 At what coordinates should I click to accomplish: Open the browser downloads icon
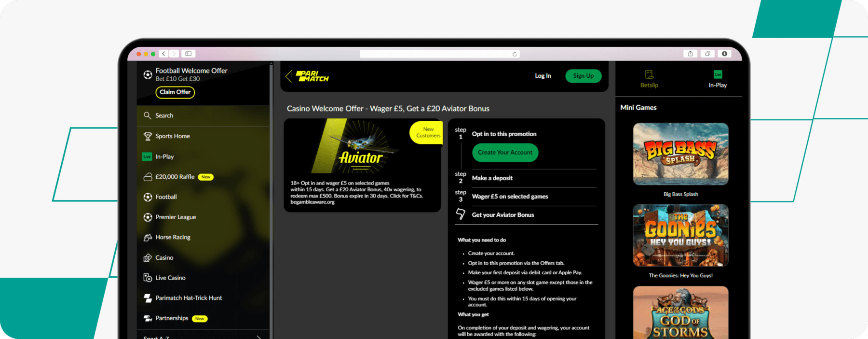(x=724, y=54)
